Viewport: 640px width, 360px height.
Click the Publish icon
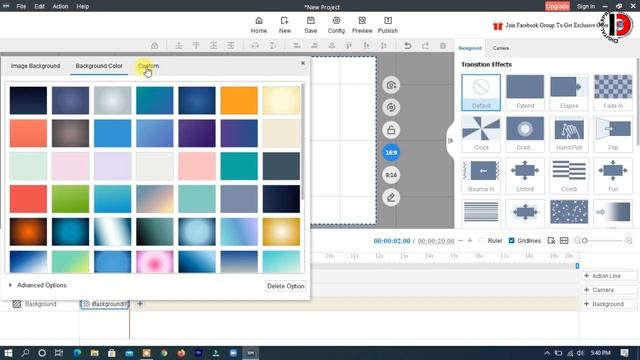[x=388, y=25]
